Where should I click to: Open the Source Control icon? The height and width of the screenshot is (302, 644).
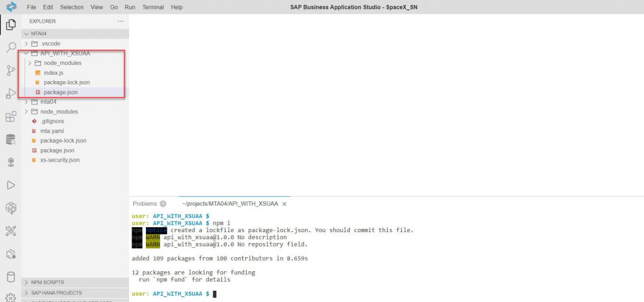click(x=11, y=70)
